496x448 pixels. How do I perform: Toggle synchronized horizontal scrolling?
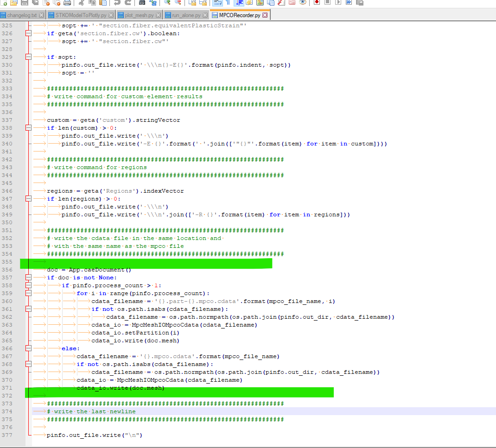[x=203, y=2]
